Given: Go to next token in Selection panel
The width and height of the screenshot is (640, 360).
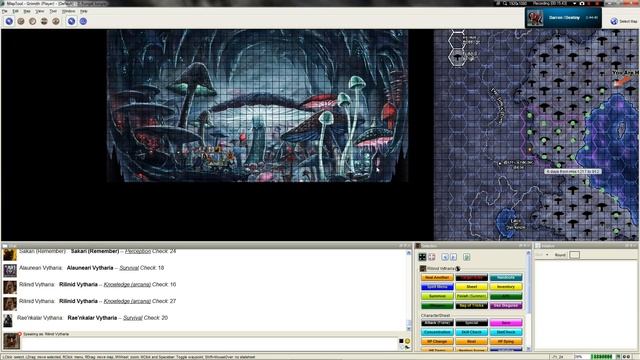Looking at the screenshot, I should [x=453, y=257].
